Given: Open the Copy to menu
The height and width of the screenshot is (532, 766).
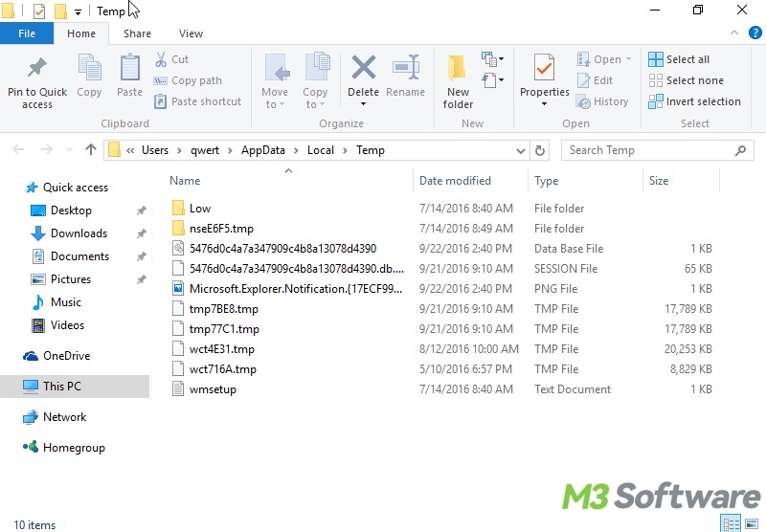Looking at the screenshot, I should click(x=316, y=81).
